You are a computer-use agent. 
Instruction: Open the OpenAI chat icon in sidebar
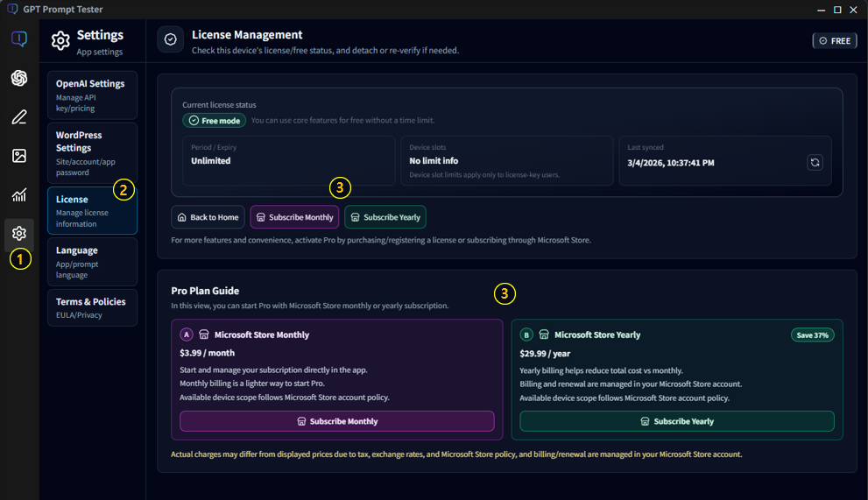coord(19,78)
